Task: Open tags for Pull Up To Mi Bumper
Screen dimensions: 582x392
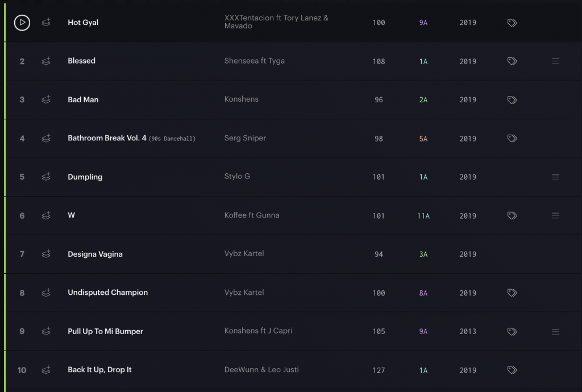Action: (x=512, y=332)
